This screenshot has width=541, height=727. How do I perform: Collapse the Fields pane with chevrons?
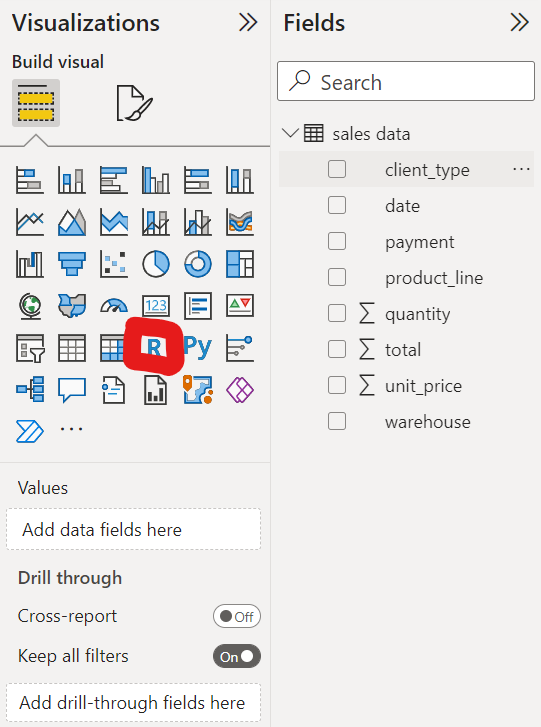[x=519, y=22]
